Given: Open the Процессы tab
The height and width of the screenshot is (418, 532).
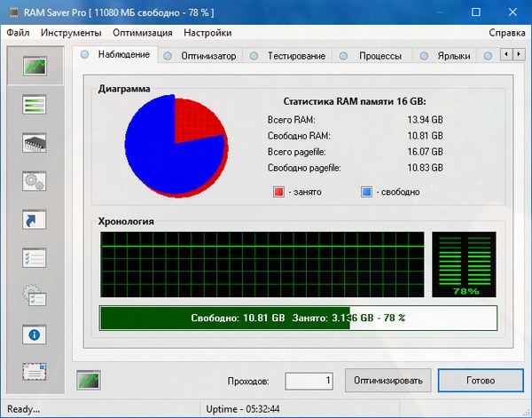Looking at the screenshot, I should pyautogui.click(x=379, y=55).
